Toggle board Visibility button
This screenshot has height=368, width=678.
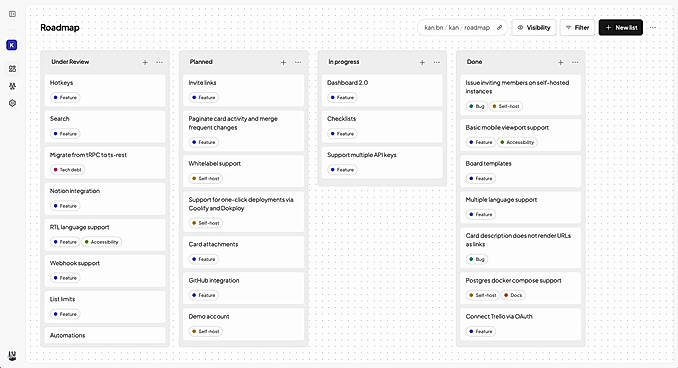(x=534, y=28)
